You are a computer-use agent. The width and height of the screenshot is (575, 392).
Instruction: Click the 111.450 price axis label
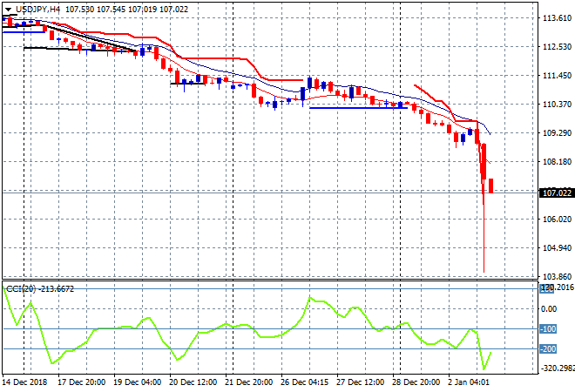[x=557, y=76]
